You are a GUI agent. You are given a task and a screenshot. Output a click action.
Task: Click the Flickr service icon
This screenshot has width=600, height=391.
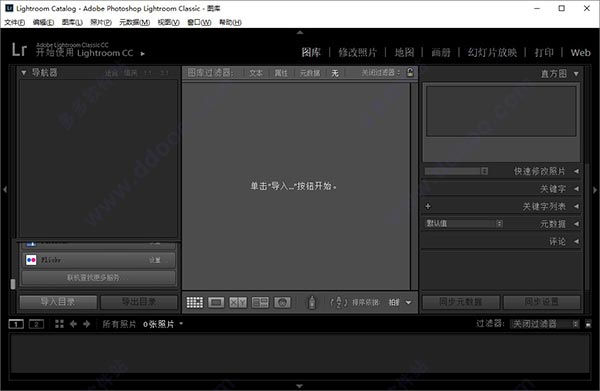(31, 260)
